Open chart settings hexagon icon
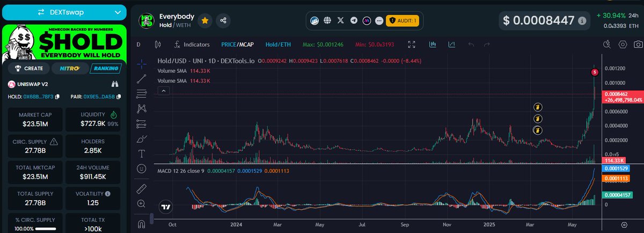 (x=623, y=44)
